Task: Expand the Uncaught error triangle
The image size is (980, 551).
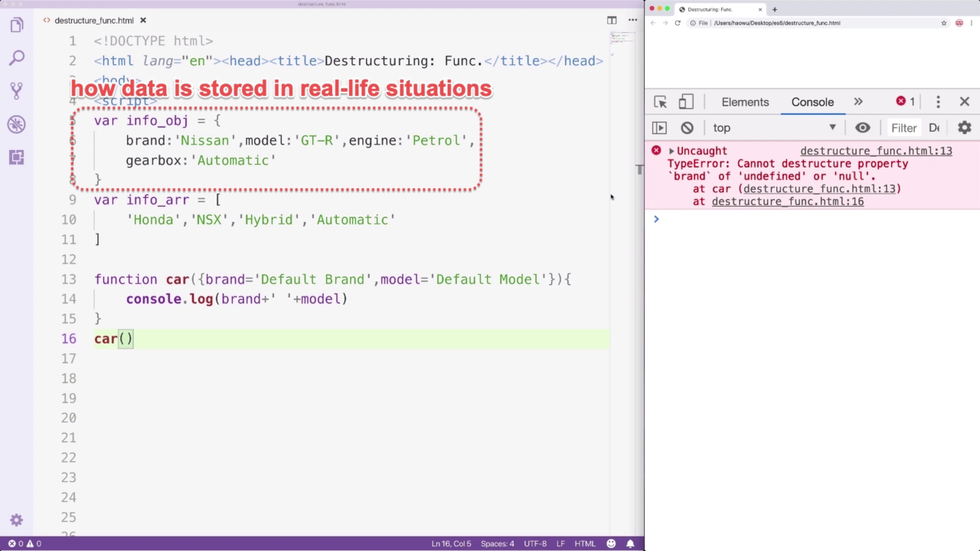Action: [x=671, y=151]
